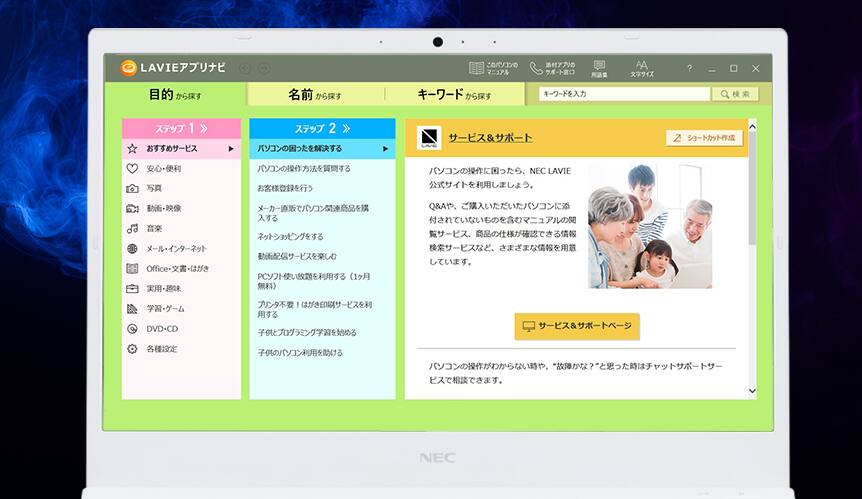Select メーカー直販でパソコン関連商品を購入する
The width and height of the screenshot is (862, 499).
pyautogui.click(x=313, y=213)
